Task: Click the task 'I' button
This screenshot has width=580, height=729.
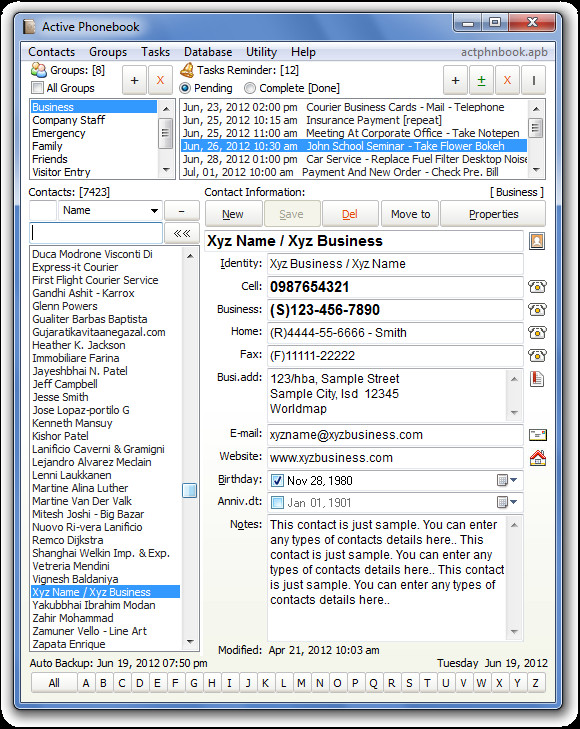Action: (x=534, y=80)
